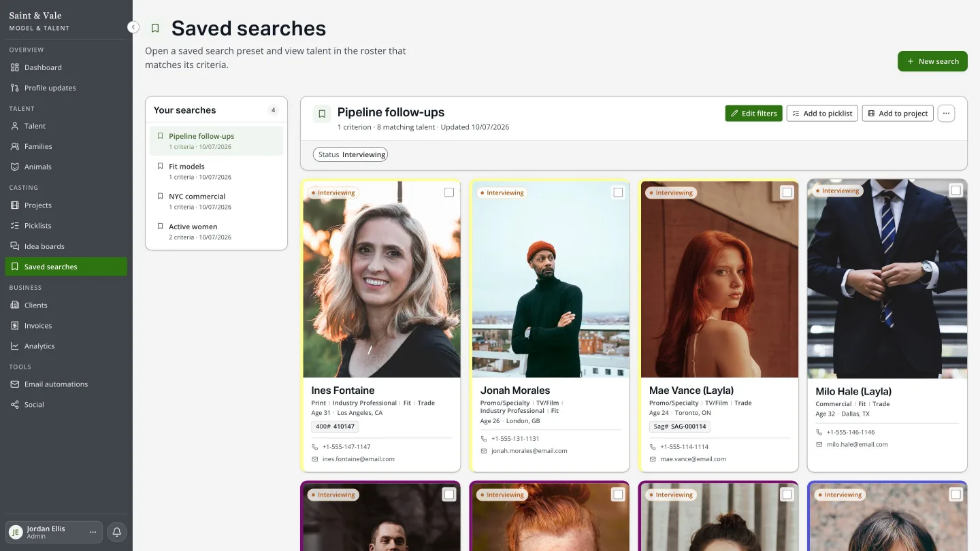Click the Picklists checklist icon
Screen dimensions: 980x551
pos(15,226)
